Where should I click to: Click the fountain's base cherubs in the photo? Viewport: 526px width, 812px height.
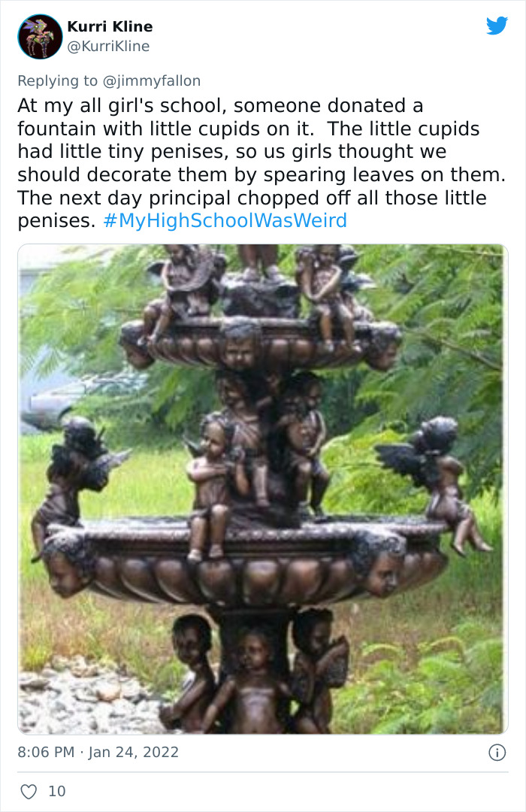click(x=254, y=673)
